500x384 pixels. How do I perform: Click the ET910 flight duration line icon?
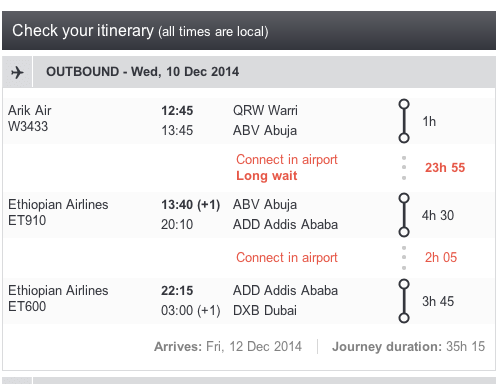(x=404, y=215)
